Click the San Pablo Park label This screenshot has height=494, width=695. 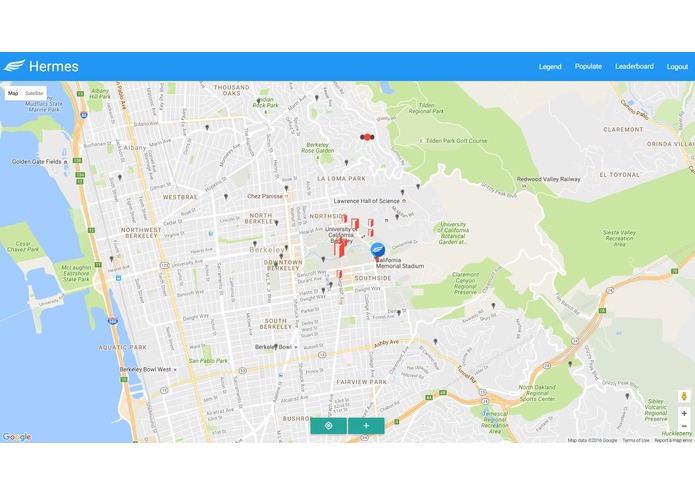click(x=208, y=361)
